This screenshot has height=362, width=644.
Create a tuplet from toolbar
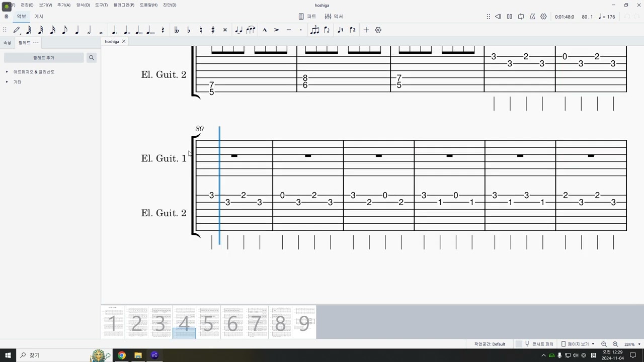coord(315,30)
